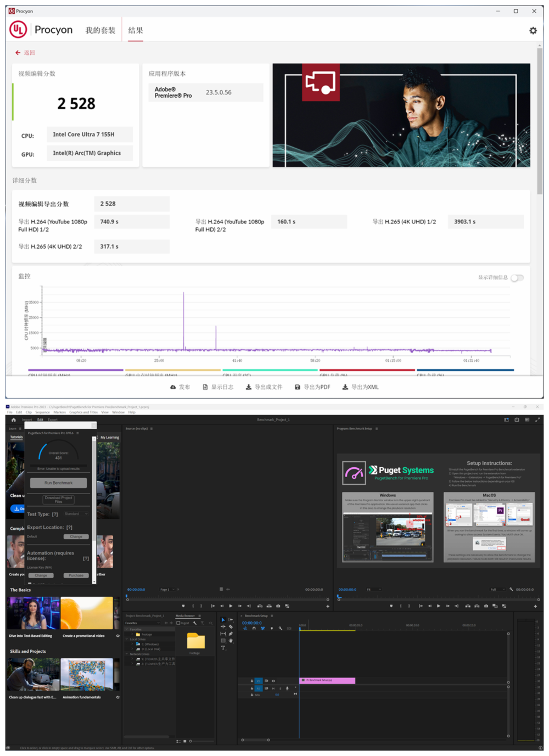Open the Footage folder thumbnail
549x756 pixels.
(x=196, y=641)
